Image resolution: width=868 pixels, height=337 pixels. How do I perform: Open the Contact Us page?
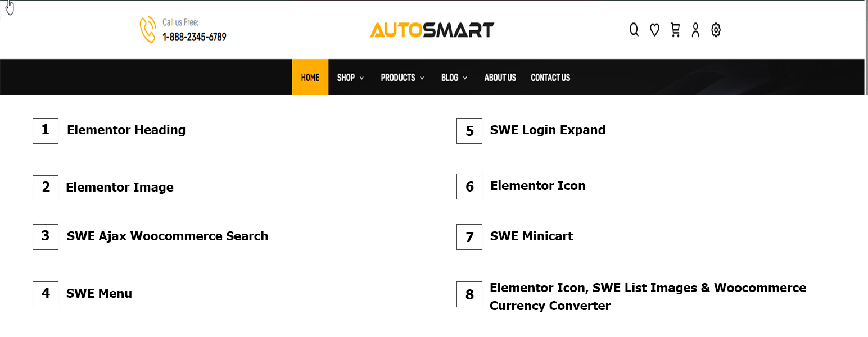tap(550, 78)
